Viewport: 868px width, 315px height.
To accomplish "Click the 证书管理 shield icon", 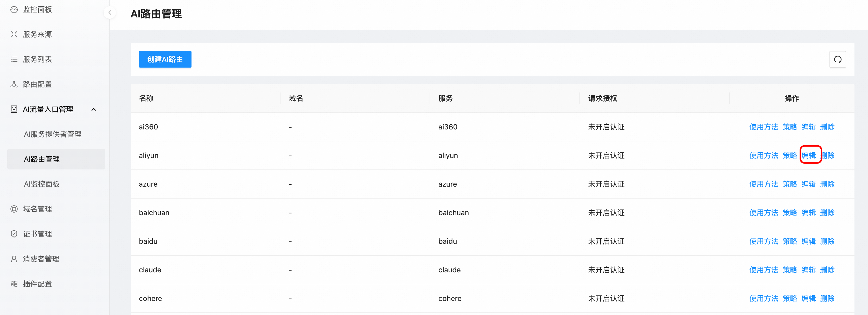I will 14,234.
